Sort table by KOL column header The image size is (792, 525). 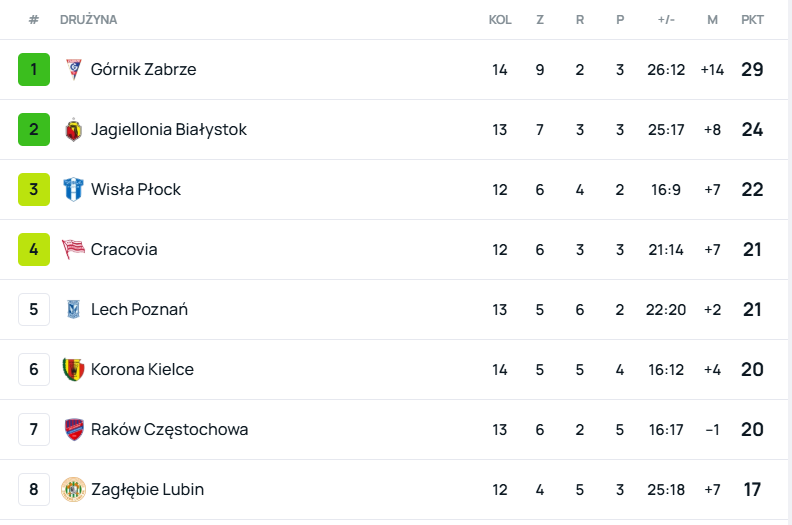coord(500,20)
